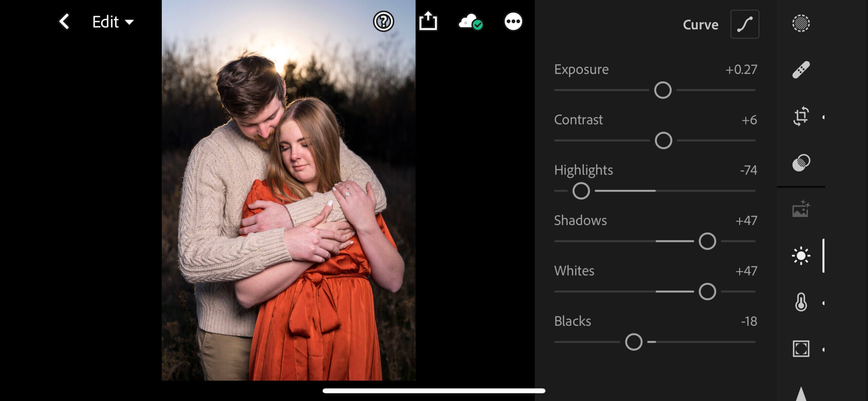Viewport: 868px width, 401px height.
Task: Open the Color thermometer panel
Action: (801, 302)
